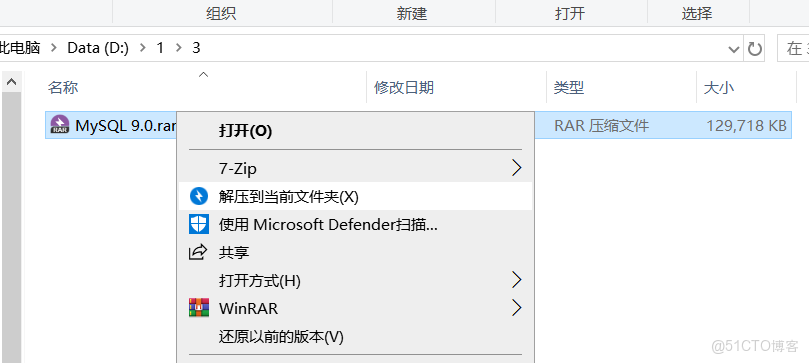Open the address bar history dropdown
This screenshot has height=363, width=809.
(733, 50)
